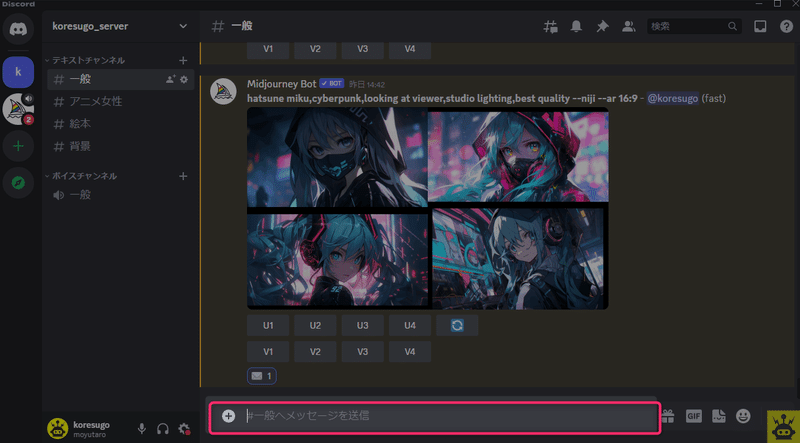Open help question mark icon
This screenshot has width=800, height=443.
click(x=786, y=27)
